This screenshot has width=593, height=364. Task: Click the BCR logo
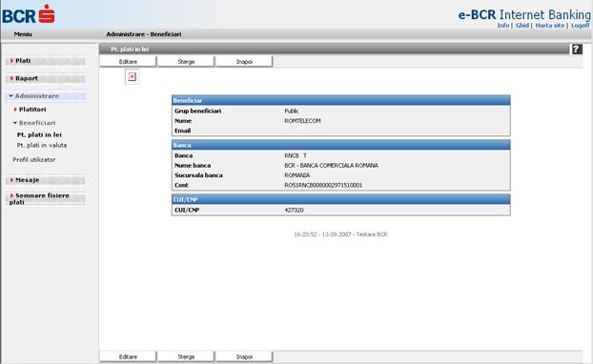pyautogui.click(x=29, y=14)
